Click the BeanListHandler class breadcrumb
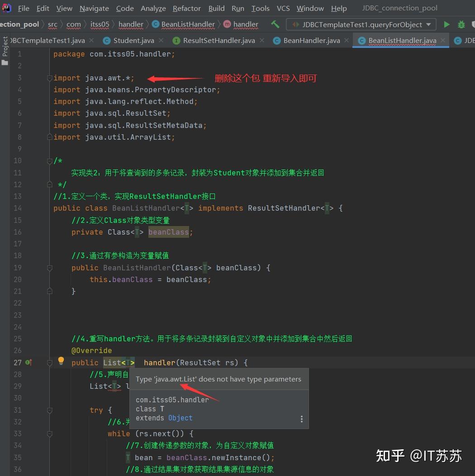This screenshot has height=476, width=475. click(183, 24)
